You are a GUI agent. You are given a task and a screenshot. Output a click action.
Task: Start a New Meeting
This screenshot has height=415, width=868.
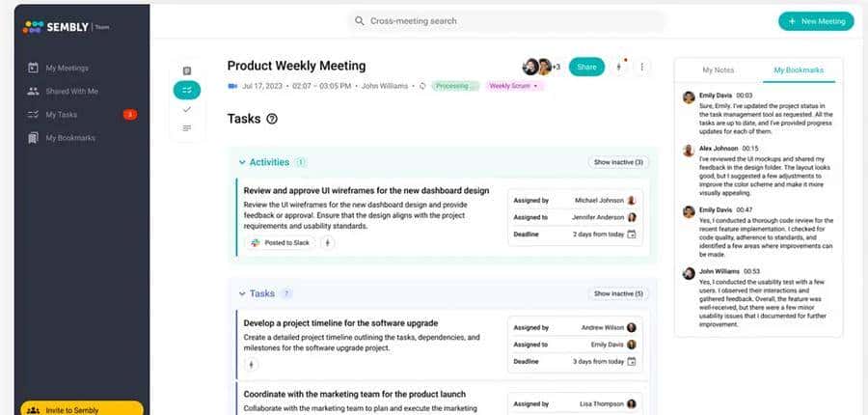click(x=815, y=21)
